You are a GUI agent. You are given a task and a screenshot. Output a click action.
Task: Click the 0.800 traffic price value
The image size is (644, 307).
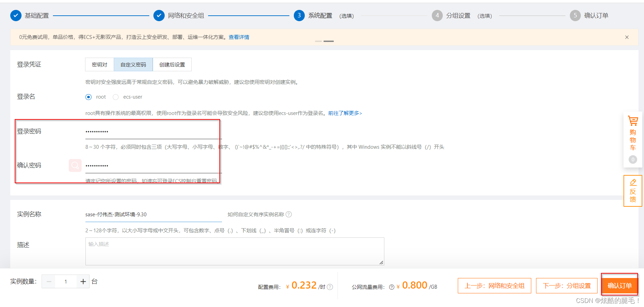(x=415, y=285)
